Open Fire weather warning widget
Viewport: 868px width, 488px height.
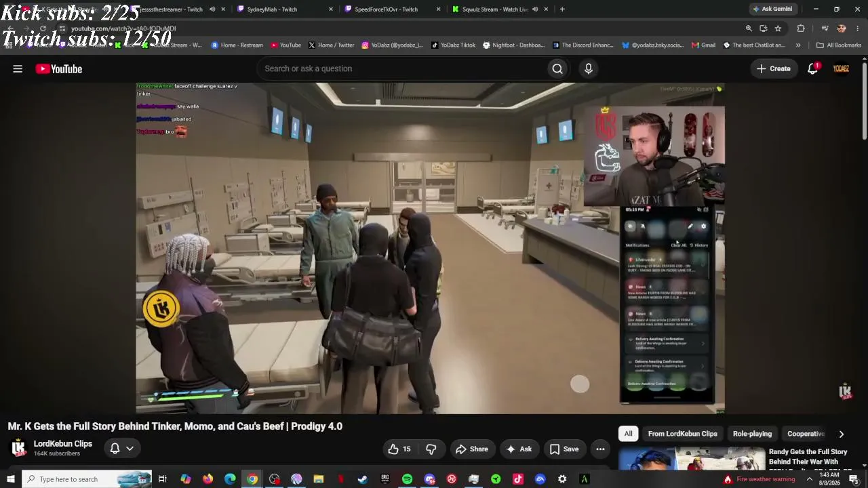click(x=759, y=479)
